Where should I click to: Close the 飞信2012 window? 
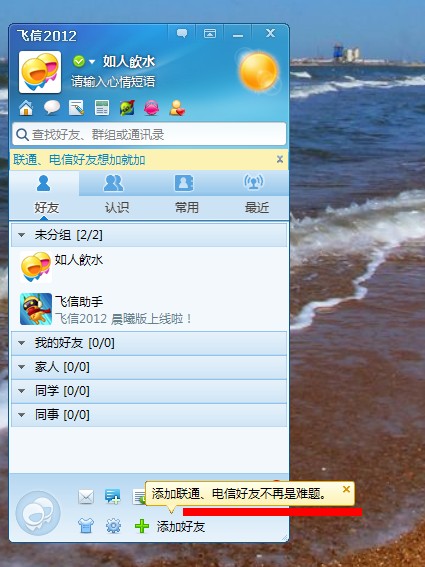pyautogui.click(x=270, y=33)
